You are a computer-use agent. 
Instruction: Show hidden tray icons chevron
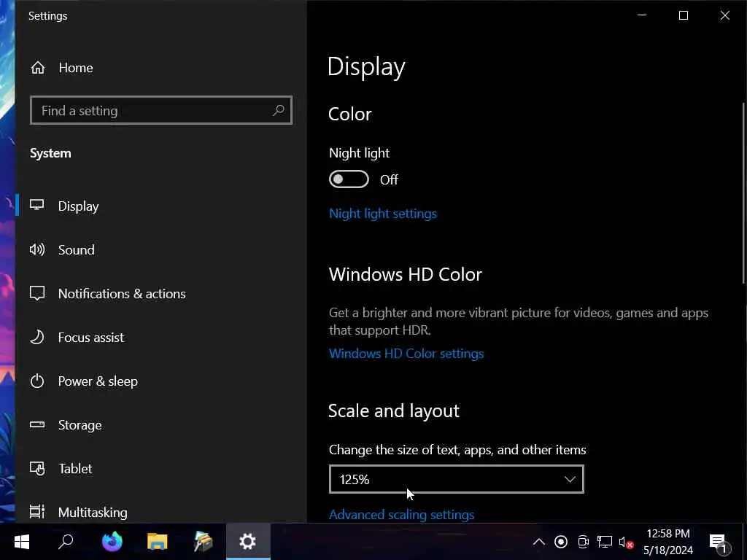[x=539, y=542]
